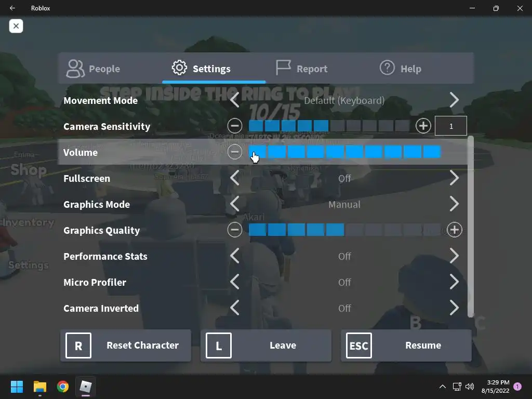This screenshot has width=532, height=399.
Task: Toggle Fullscreen with left arrow
Action: [x=235, y=178]
